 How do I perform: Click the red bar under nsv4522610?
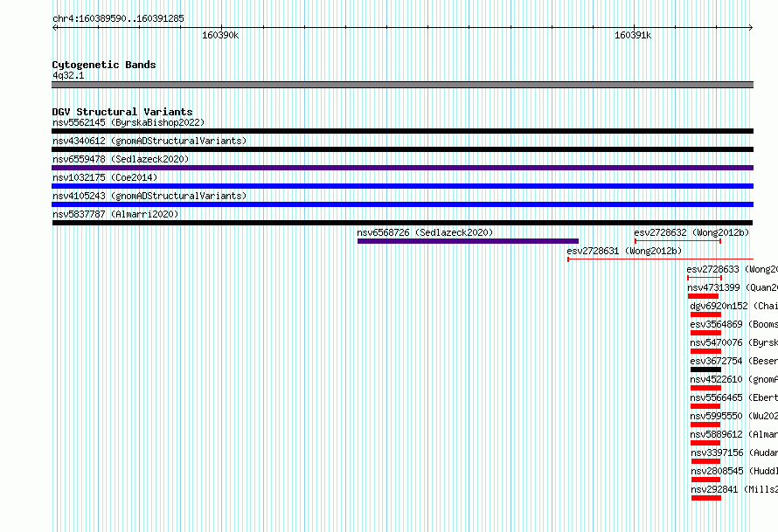(705, 388)
